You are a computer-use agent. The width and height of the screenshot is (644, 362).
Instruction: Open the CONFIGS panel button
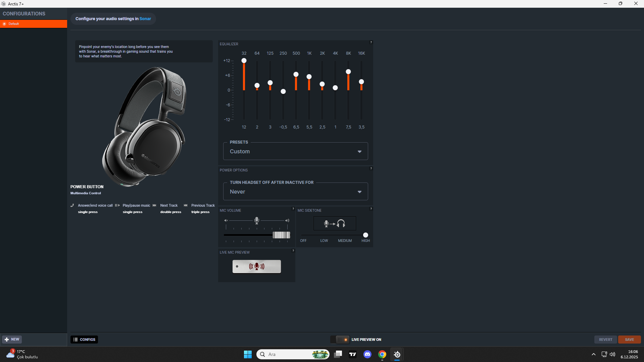pyautogui.click(x=84, y=340)
